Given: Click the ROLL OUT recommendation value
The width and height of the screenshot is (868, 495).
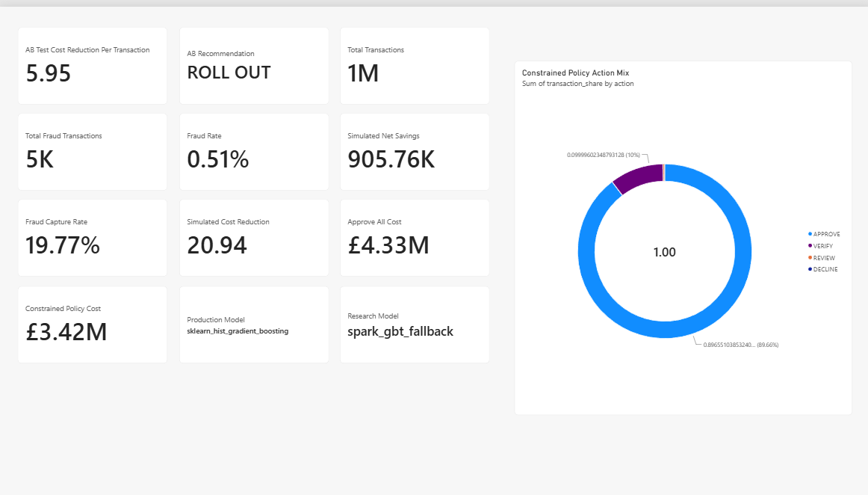Looking at the screenshot, I should [x=229, y=73].
